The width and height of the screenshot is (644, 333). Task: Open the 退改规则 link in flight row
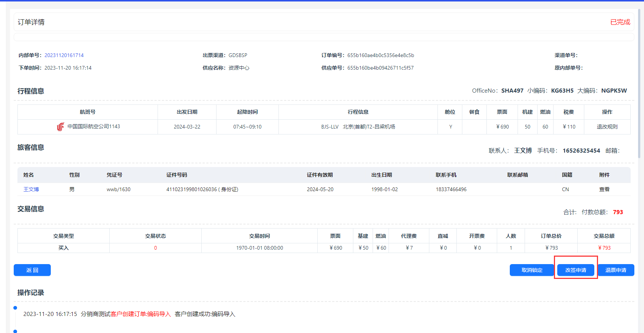[607, 127]
